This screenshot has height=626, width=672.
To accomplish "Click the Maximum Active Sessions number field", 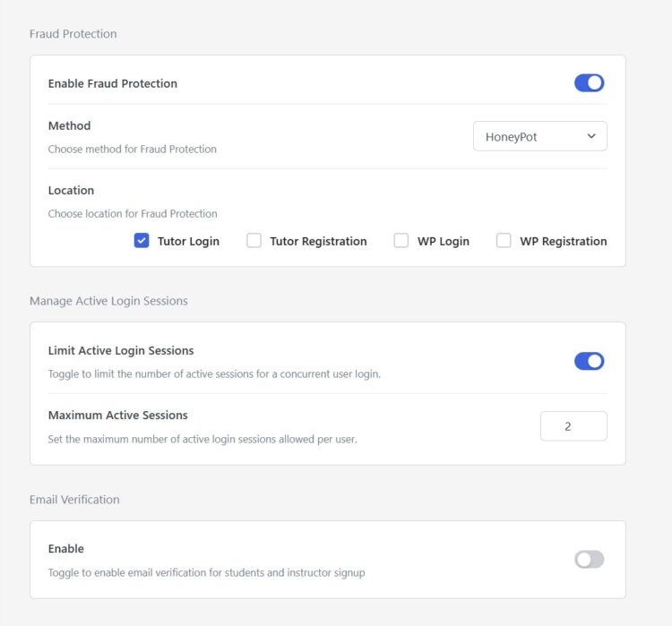I will pos(573,426).
